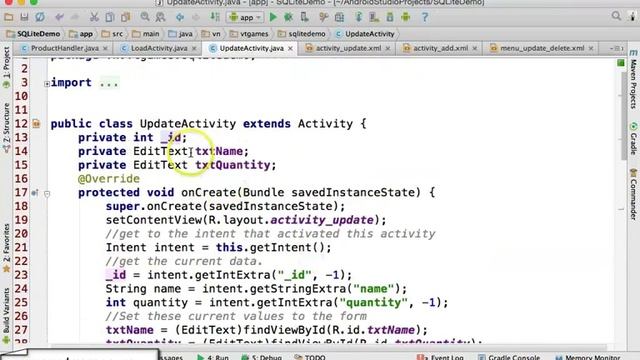Click the override gutter icon on line 17

[x=35, y=193]
